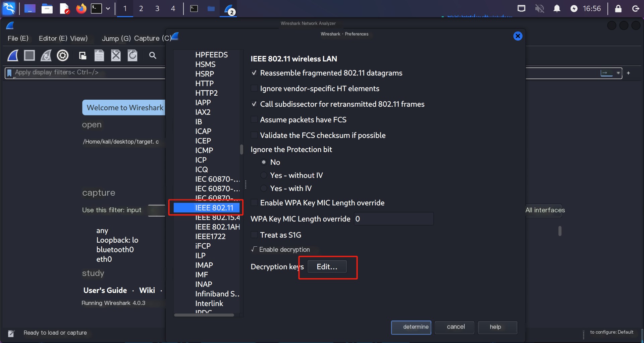Image resolution: width=644 pixels, height=343 pixels.
Task: Click the Reload capture file icon
Action: click(x=132, y=55)
